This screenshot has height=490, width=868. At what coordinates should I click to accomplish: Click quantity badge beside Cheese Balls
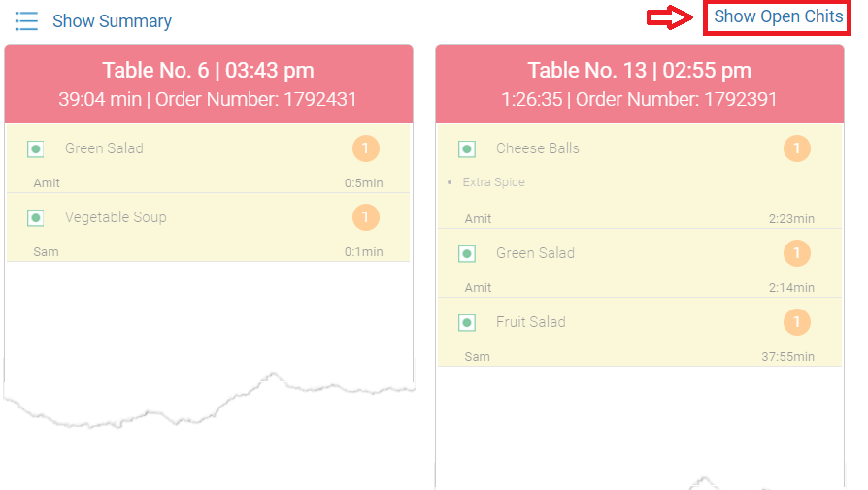(797, 148)
